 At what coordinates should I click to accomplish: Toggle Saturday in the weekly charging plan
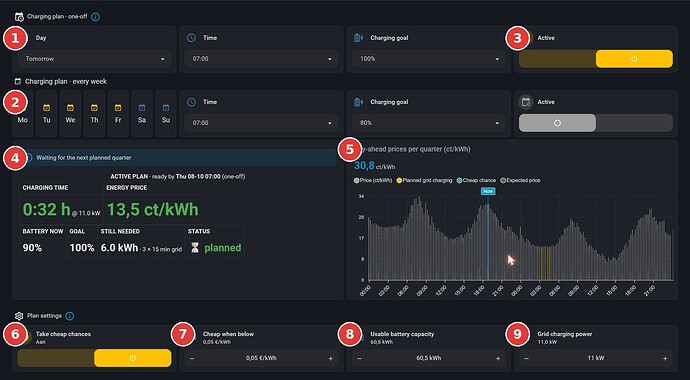pos(142,114)
